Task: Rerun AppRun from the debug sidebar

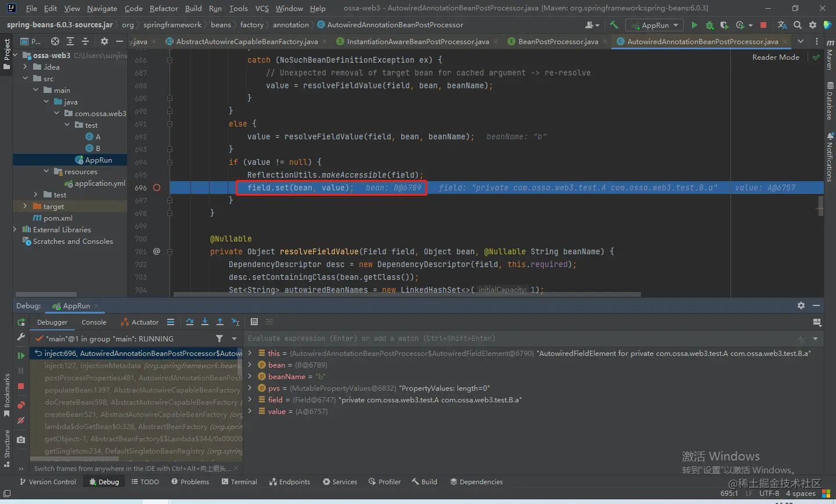Action: pyautogui.click(x=21, y=322)
